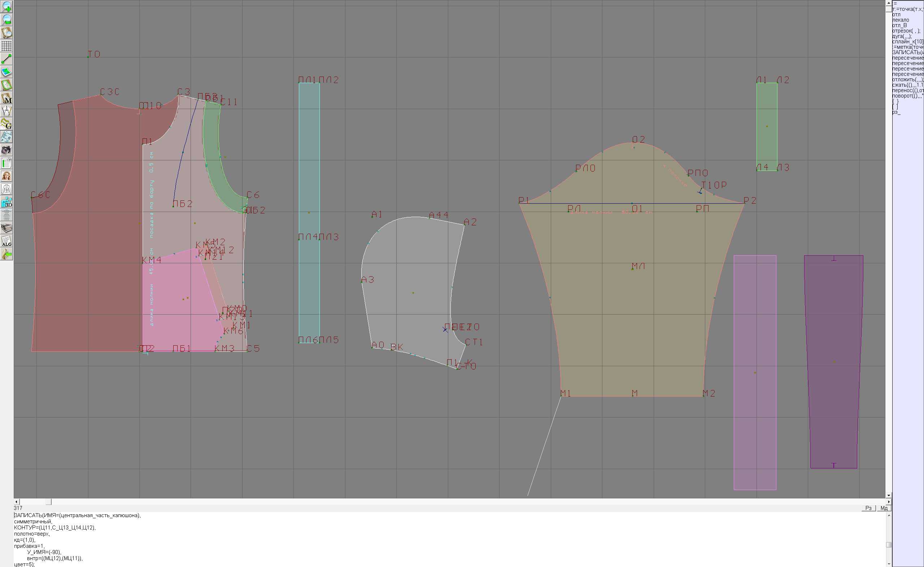Click the horizontal scrollbar right arrow

click(x=888, y=502)
